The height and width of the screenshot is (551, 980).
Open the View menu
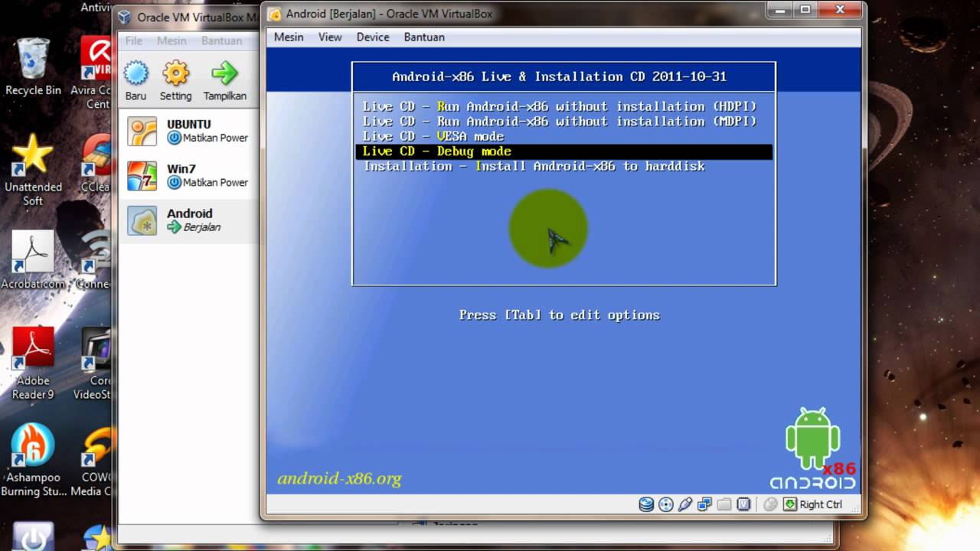tap(330, 37)
